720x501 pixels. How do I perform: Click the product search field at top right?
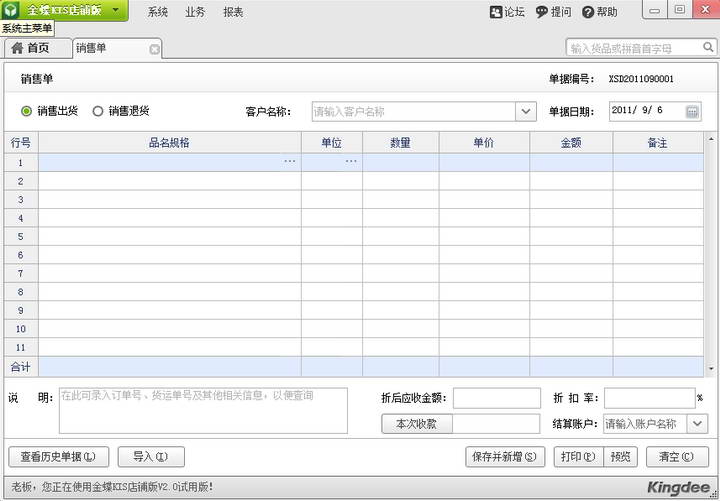point(634,48)
